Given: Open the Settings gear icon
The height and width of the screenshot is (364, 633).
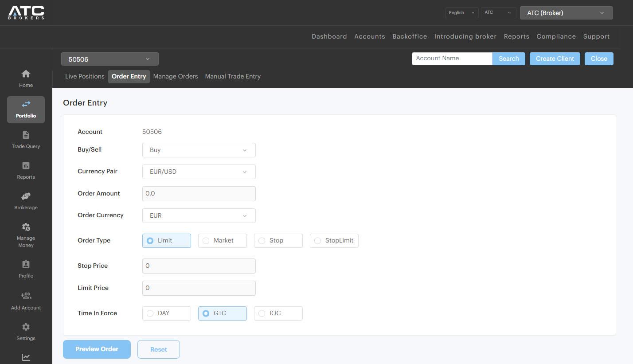Looking at the screenshot, I should click(26, 327).
